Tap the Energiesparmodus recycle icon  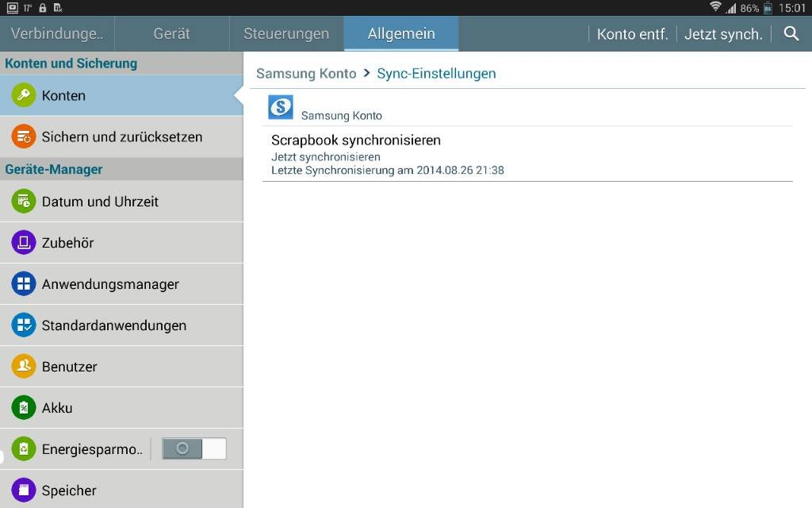tap(23, 449)
